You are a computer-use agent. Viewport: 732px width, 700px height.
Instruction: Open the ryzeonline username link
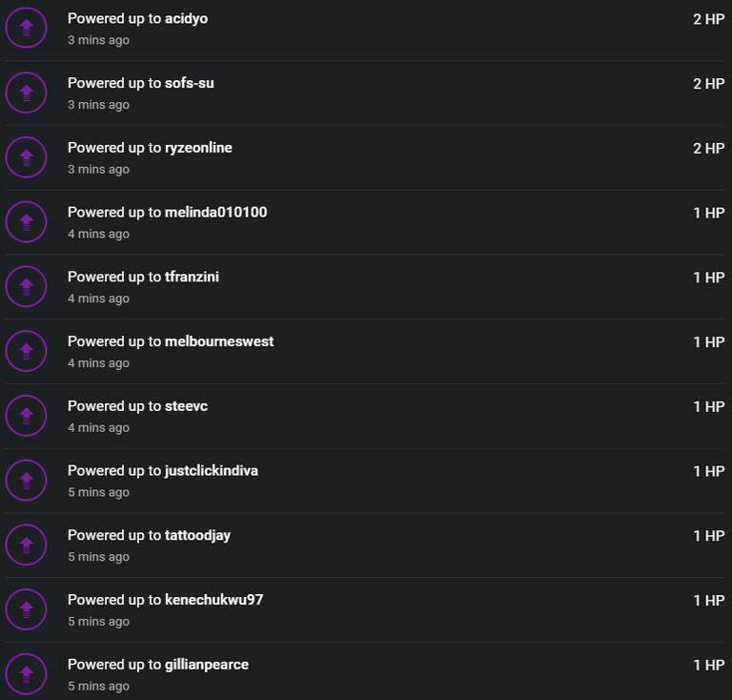[198, 148]
